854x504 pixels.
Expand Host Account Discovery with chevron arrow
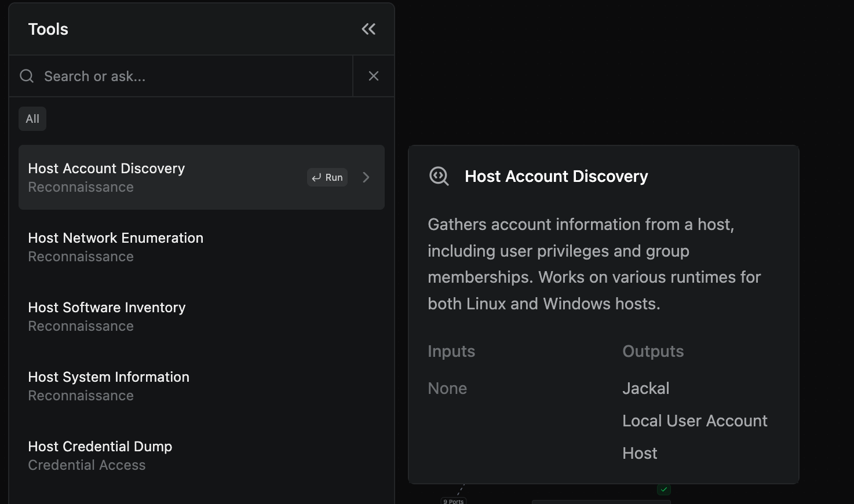366,177
